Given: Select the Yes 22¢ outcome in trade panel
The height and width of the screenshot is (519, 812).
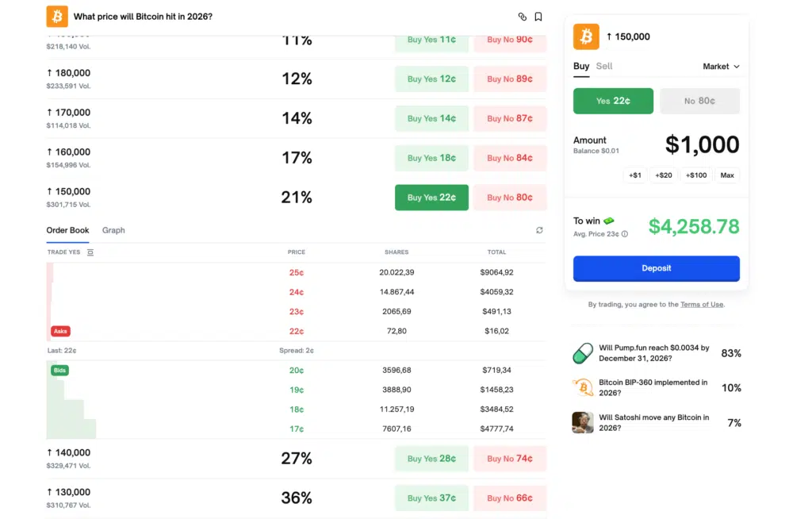Looking at the screenshot, I should [x=613, y=101].
